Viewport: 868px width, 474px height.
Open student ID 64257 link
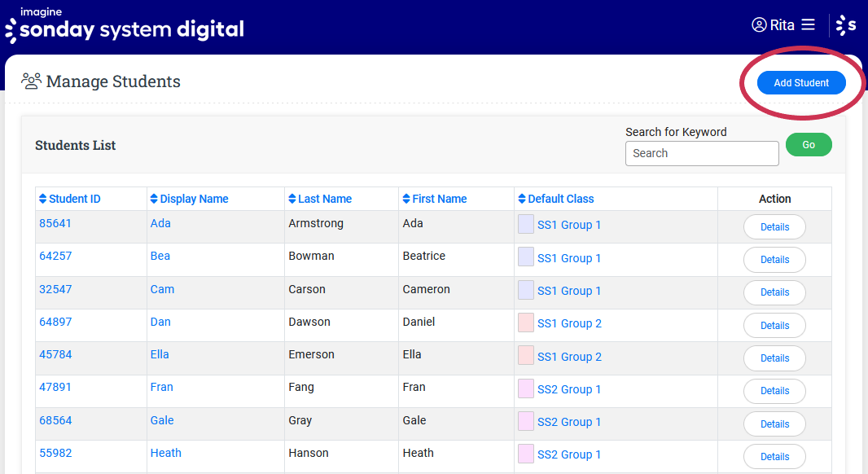(55, 256)
